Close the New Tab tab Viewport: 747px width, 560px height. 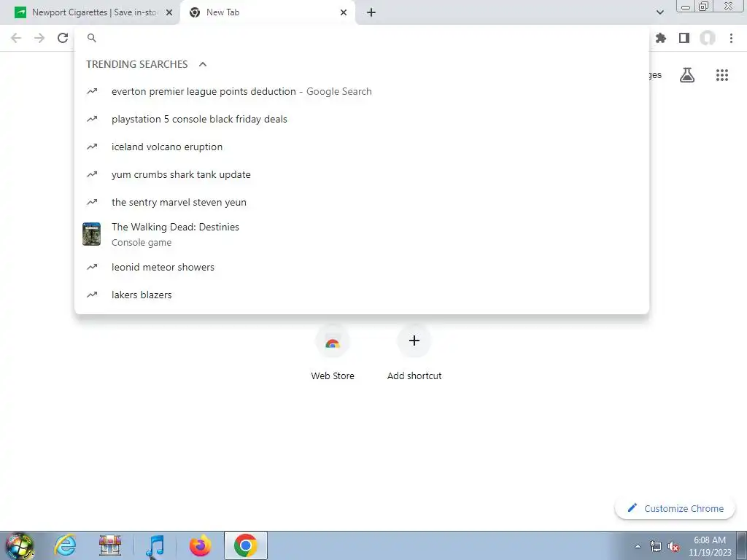(x=344, y=12)
